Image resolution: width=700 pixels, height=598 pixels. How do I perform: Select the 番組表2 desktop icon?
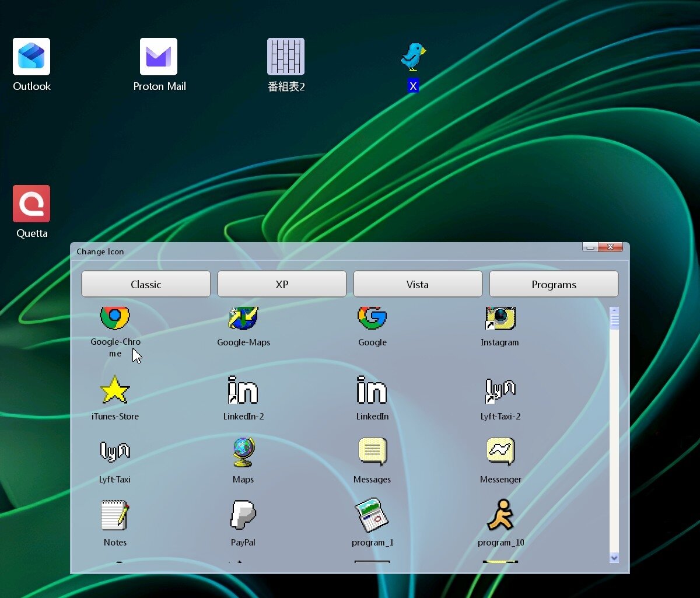[286, 57]
